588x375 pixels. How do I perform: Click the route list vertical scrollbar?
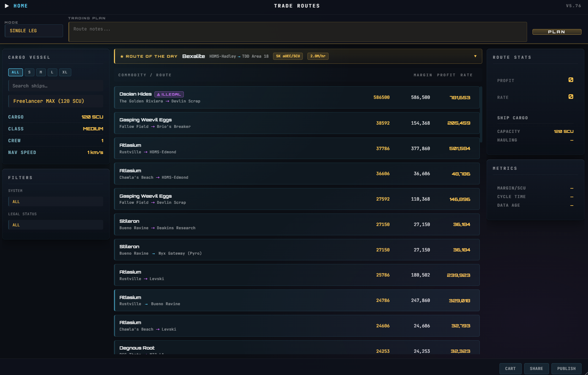pos(481,115)
